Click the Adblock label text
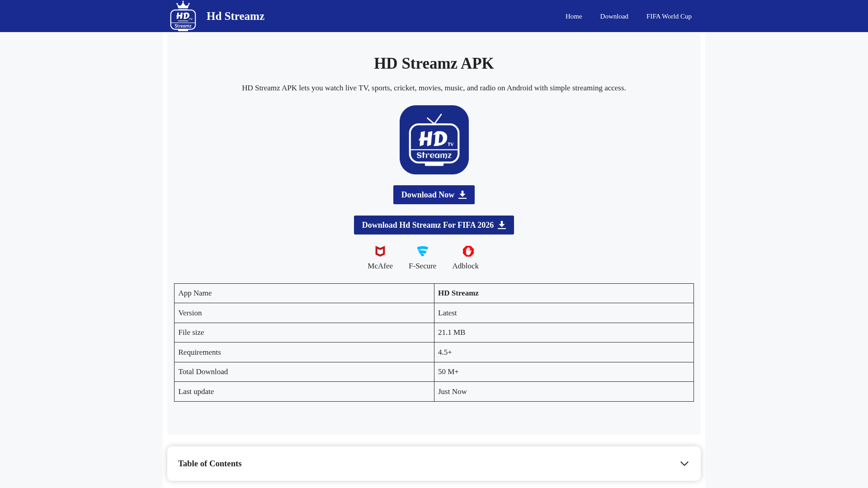This screenshot has height=488, width=868. click(x=466, y=266)
